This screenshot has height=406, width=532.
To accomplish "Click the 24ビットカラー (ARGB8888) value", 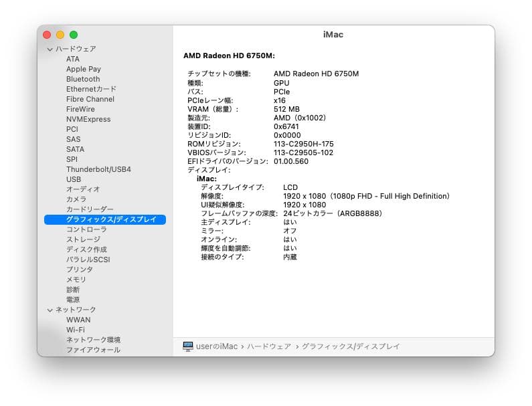I will pos(333,213).
